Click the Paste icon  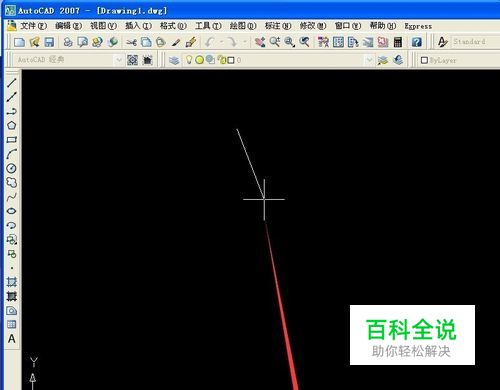click(161, 42)
